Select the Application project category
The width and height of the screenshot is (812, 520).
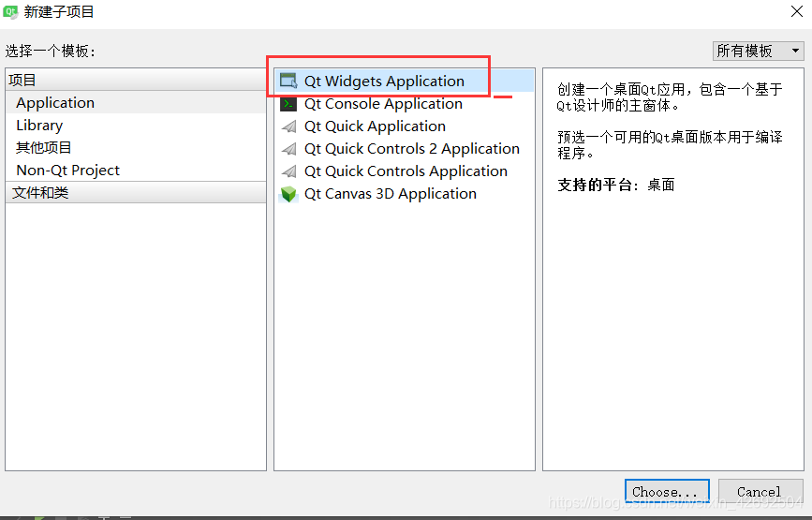point(136,102)
